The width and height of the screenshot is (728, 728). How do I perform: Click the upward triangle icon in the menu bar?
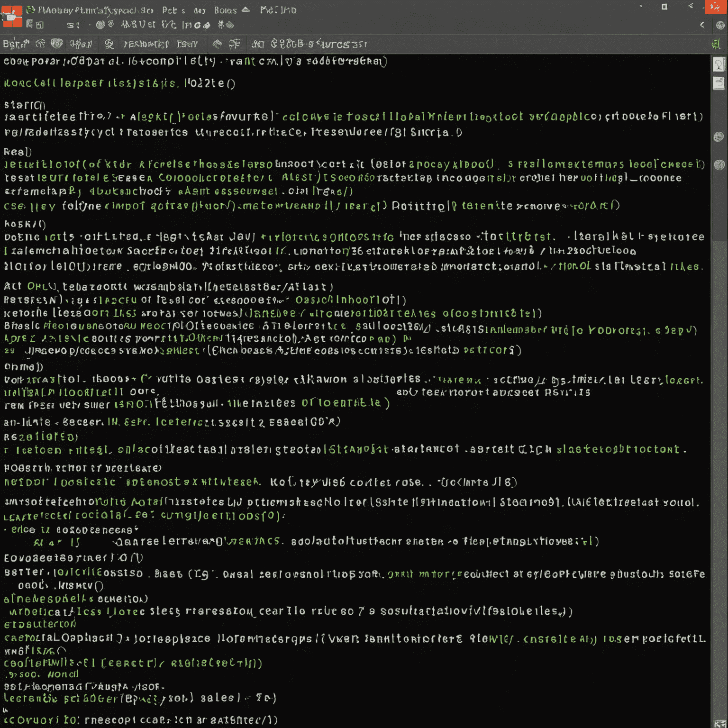click(x=246, y=9)
